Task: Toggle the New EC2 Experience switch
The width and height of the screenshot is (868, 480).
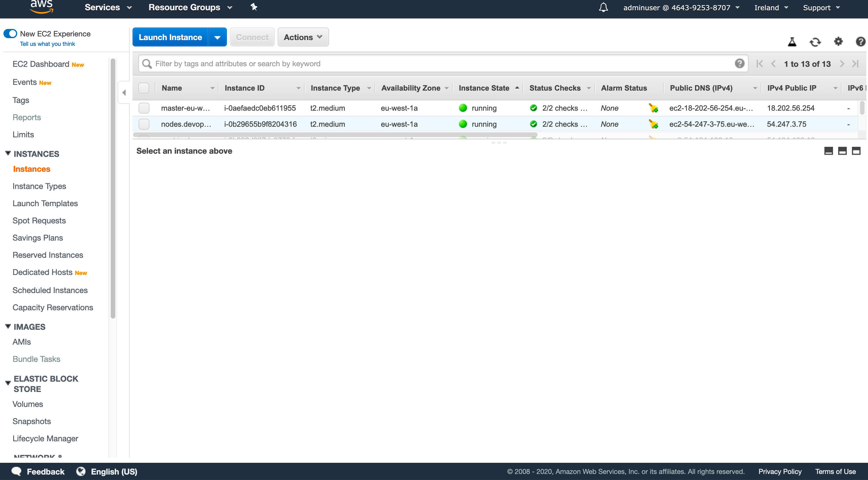Action: pos(10,34)
